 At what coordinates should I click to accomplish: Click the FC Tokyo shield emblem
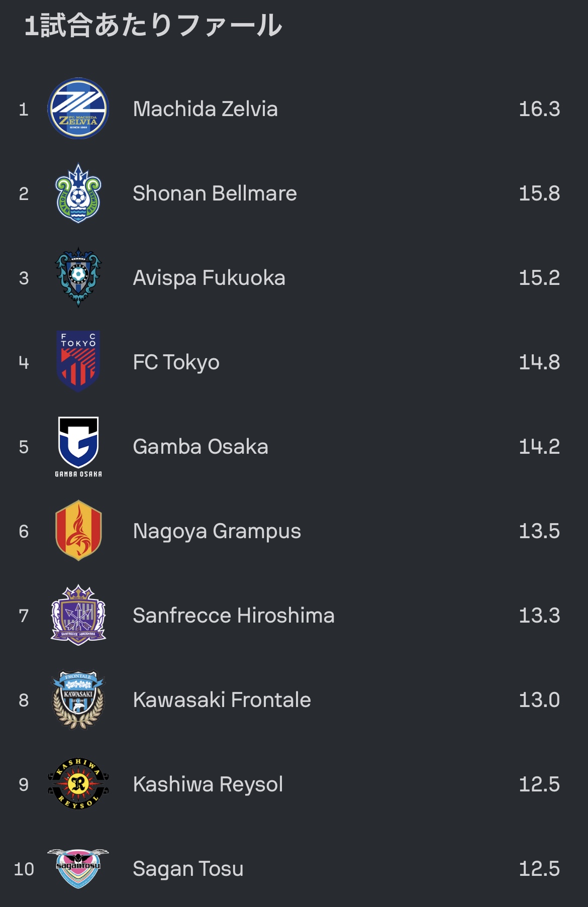pos(78,361)
